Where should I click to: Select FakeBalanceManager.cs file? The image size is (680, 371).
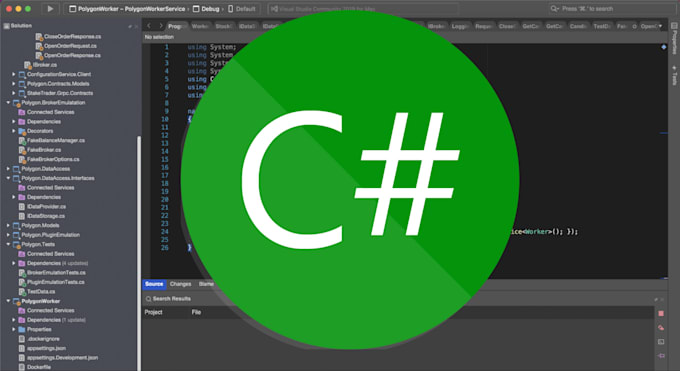[x=56, y=141]
